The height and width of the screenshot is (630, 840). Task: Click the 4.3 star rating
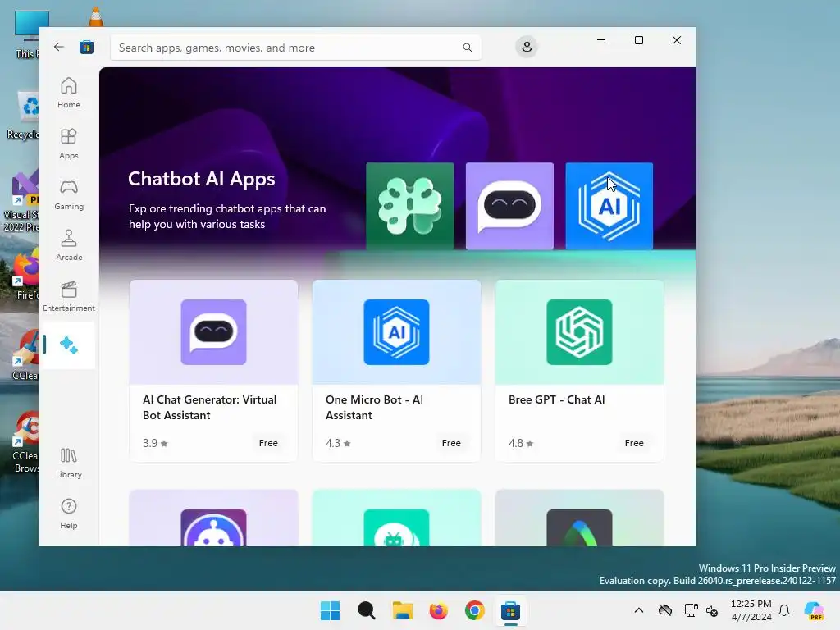coord(338,443)
